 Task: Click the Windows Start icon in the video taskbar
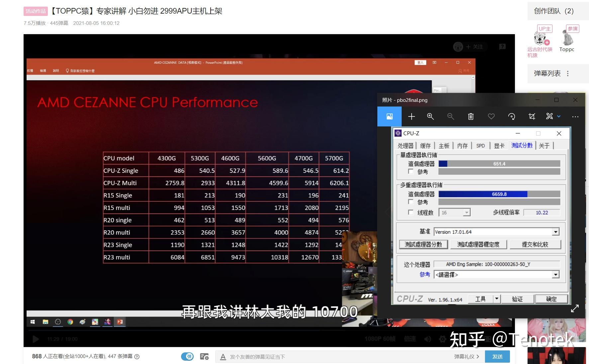[33, 322]
